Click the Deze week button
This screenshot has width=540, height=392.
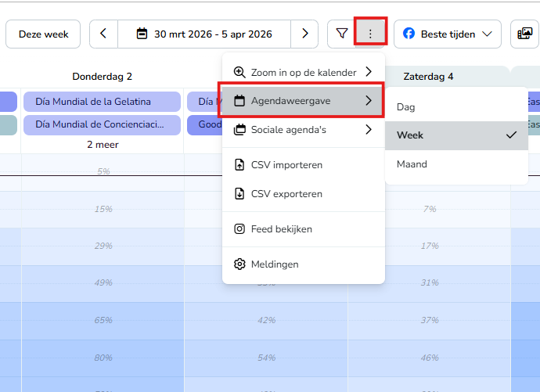tap(43, 34)
